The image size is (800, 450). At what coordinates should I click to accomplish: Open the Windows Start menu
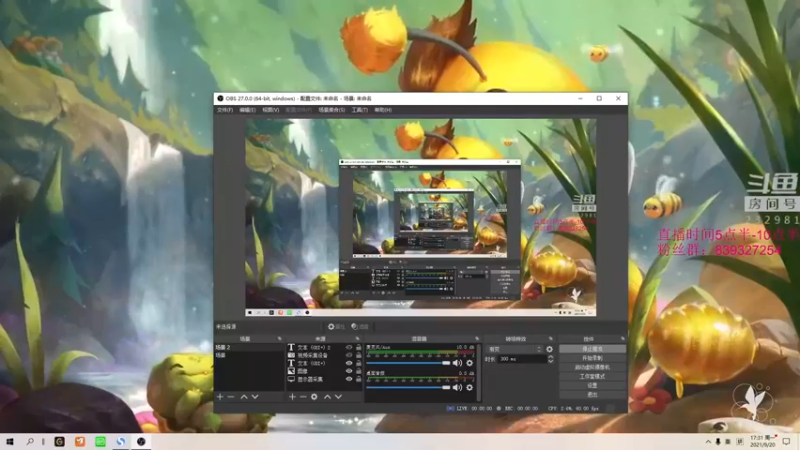(x=9, y=441)
